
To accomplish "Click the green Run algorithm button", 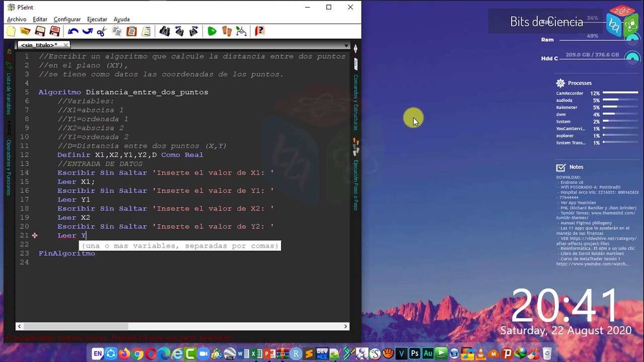I will [212, 32].
